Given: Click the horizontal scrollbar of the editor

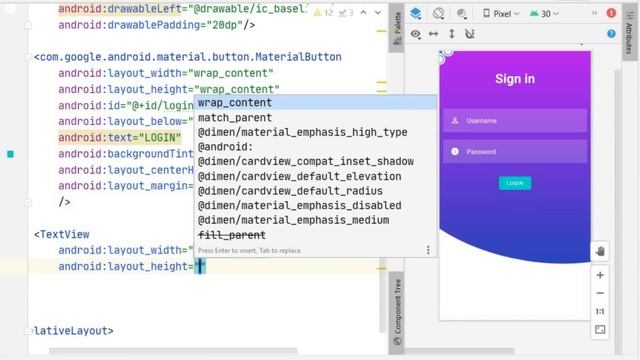Looking at the screenshot, I should pyautogui.click(x=173, y=351).
